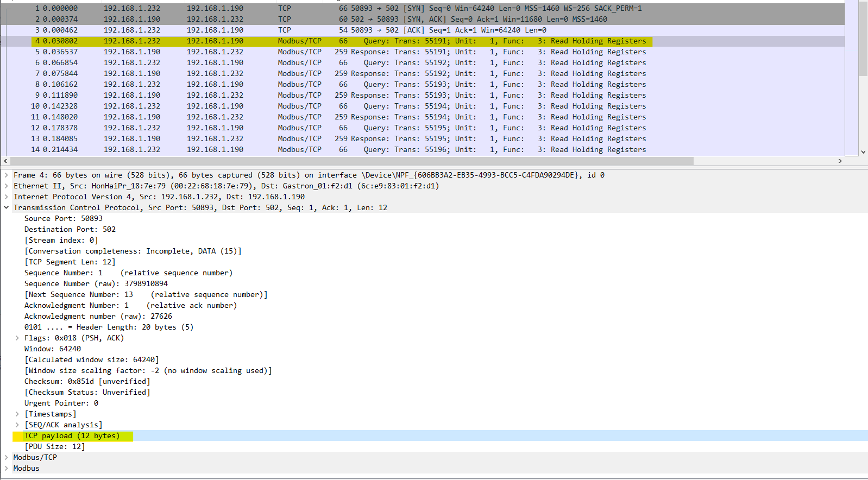Select packet 6 query at 0.066854
The image size is (868, 480).
(x=423, y=62)
